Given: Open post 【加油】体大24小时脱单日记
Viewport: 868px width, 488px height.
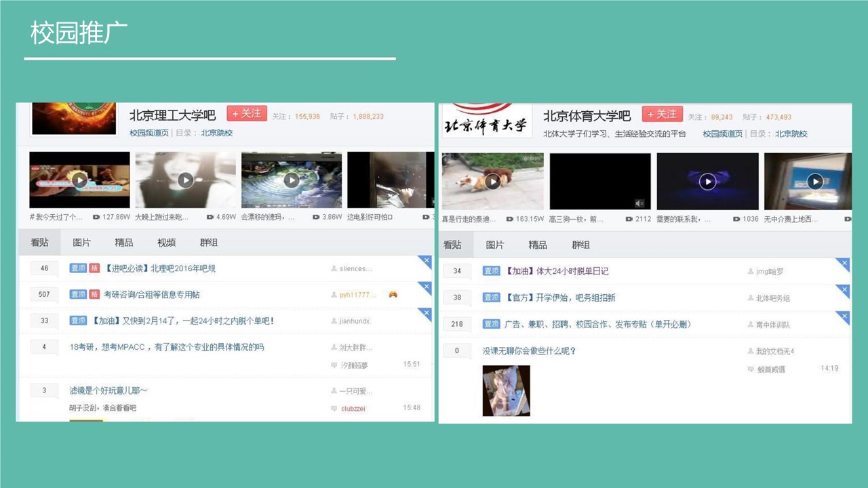Looking at the screenshot, I should 556,271.
